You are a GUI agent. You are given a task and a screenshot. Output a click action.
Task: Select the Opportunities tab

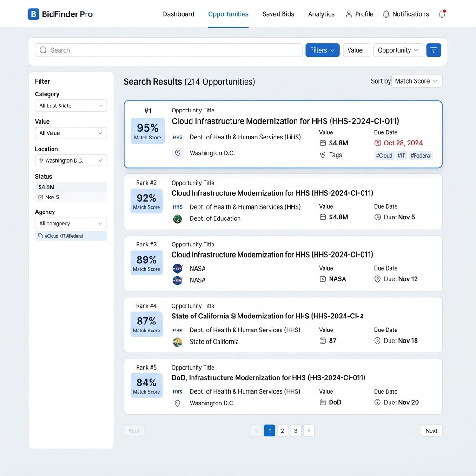(x=228, y=14)
